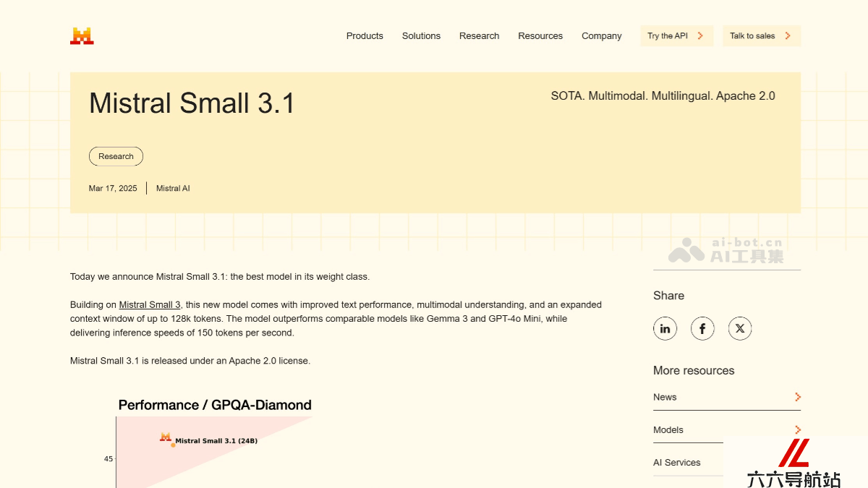868x488 pixels.
Task: Open the Resources menu
Action: 540,36
